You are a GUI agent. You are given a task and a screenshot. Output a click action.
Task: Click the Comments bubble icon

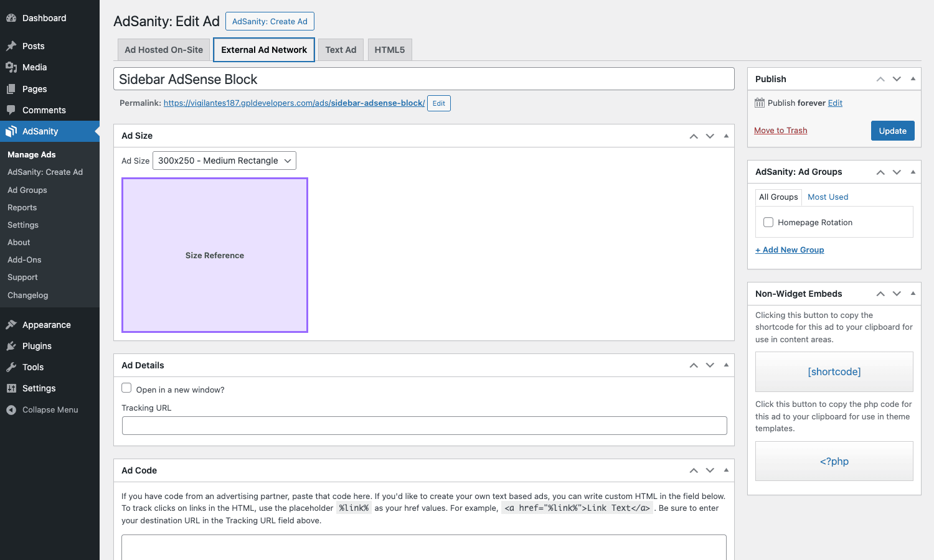coord(11,110)
